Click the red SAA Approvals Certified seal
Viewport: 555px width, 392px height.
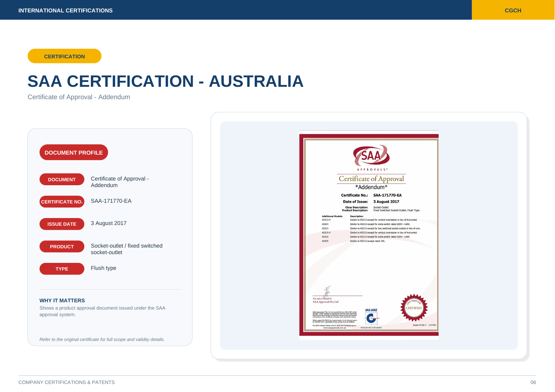click(414, 307)
